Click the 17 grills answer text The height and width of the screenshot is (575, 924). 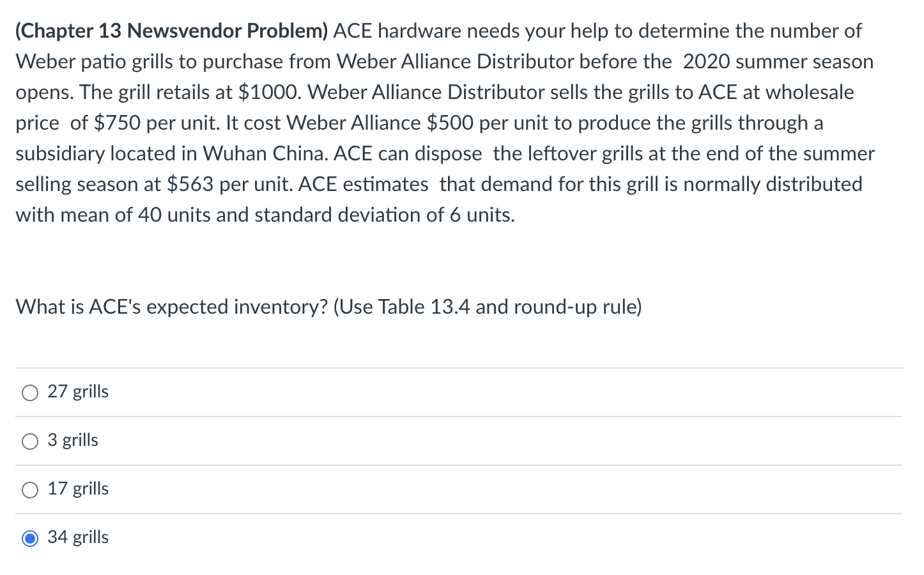coord(78,489)
